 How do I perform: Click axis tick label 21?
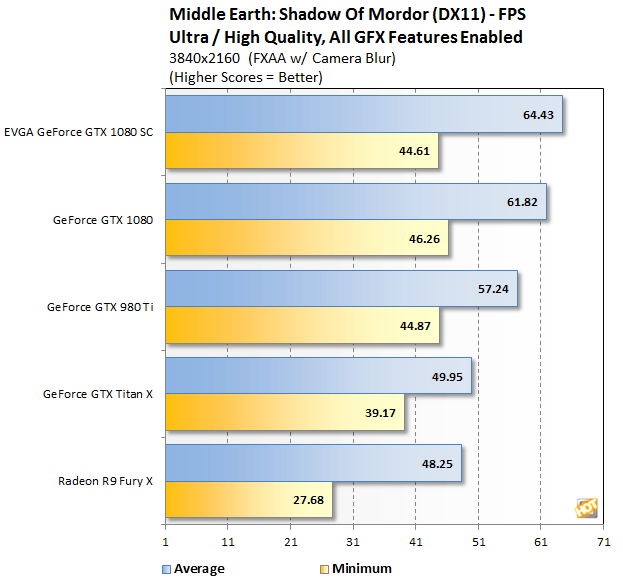tap(290, 542)
